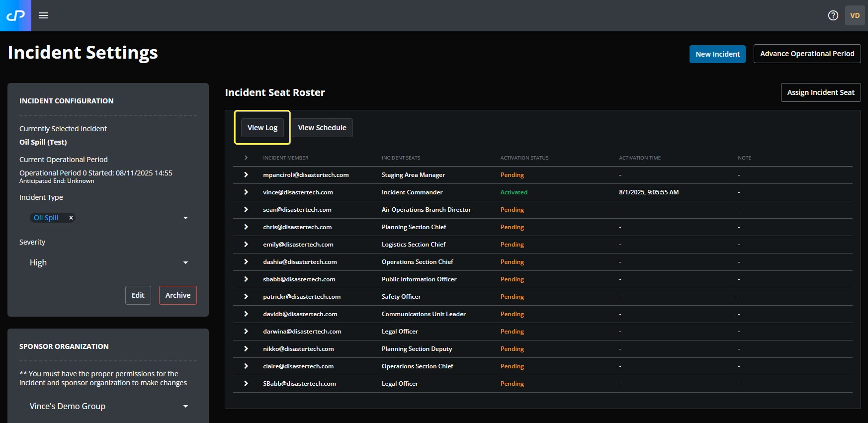Click Pending status for mpanciroli
Screen dimensions: 868x423
click(512, 175)
